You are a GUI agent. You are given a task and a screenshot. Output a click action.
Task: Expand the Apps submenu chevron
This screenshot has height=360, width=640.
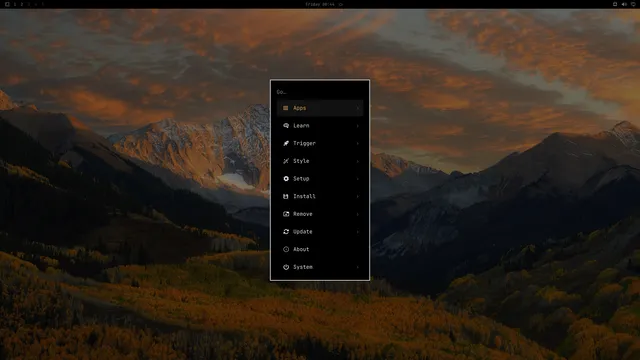[x=358, y=108]
